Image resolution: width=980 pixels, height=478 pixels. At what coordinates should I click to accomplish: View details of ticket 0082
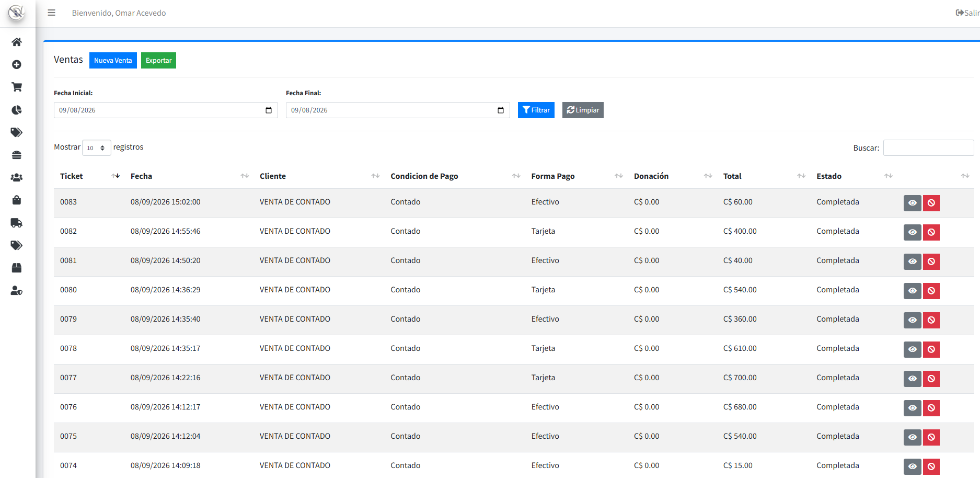[x=913, y=232]
